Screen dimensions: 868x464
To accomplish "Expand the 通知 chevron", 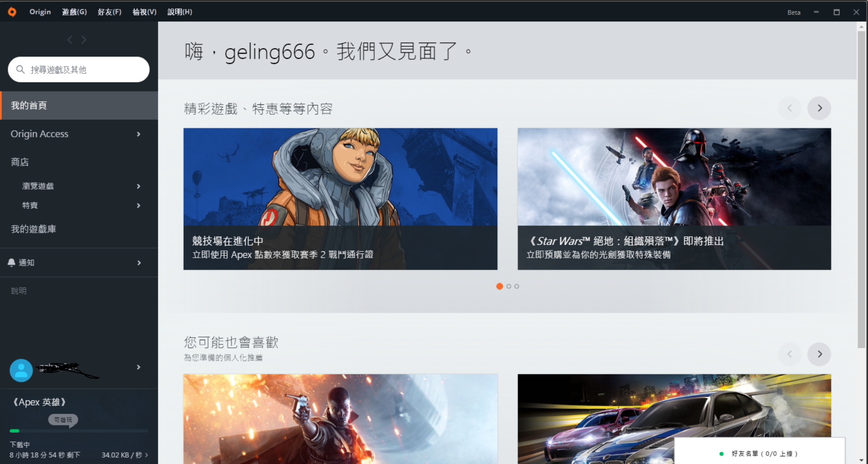I will pyautogui.click(x=139, y=263).
